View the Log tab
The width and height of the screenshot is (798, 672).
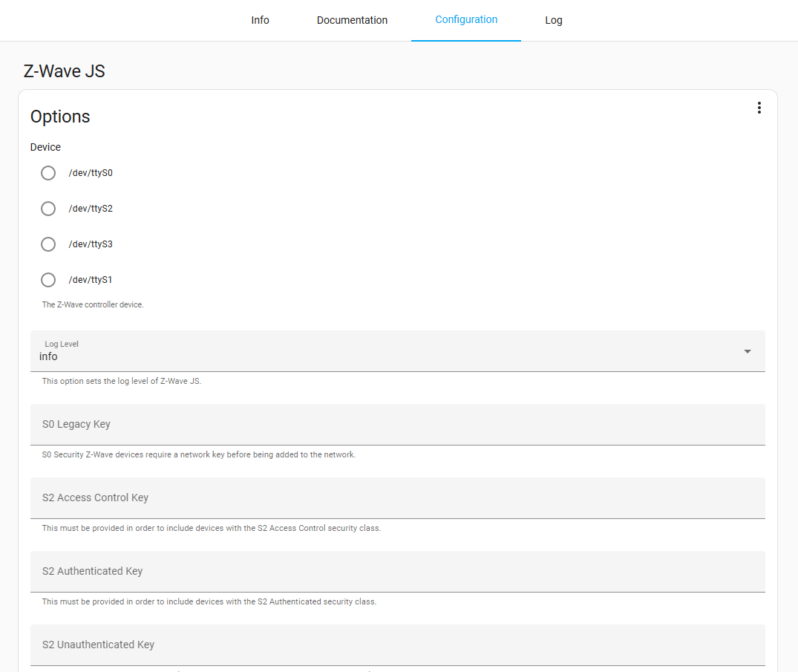(553, 20)
